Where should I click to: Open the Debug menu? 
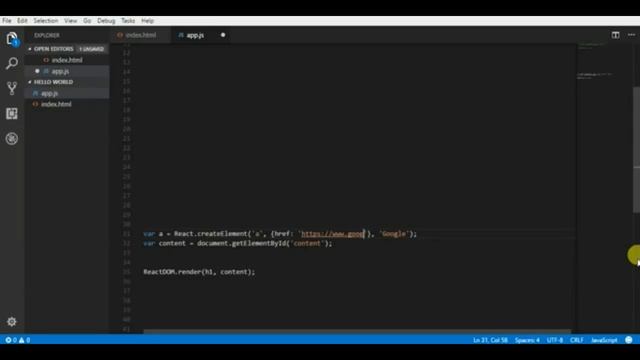[106, 21]
